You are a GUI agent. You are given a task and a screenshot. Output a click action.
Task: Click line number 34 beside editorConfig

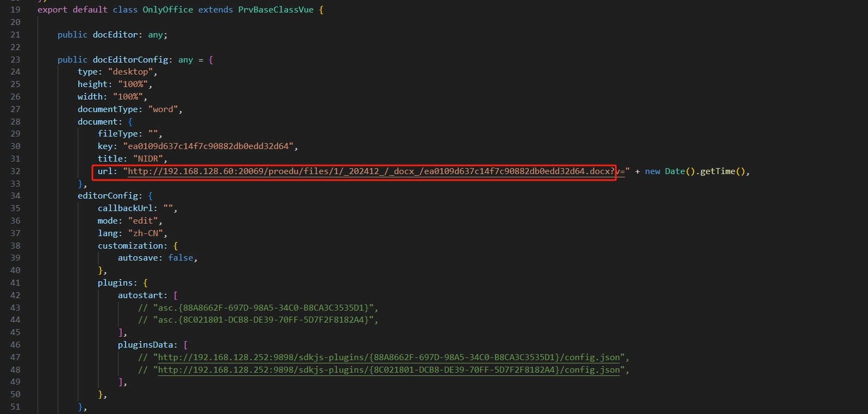coord(15,196)
